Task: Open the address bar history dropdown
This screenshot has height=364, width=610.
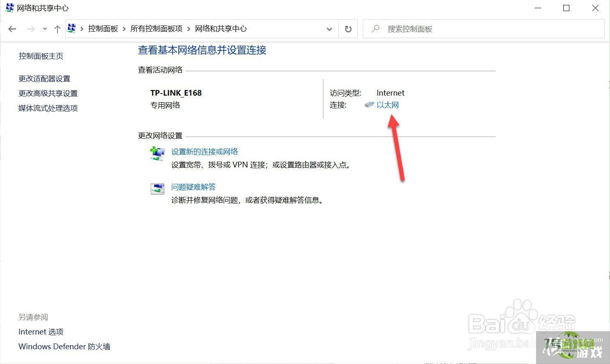Action: pos(329,29)
